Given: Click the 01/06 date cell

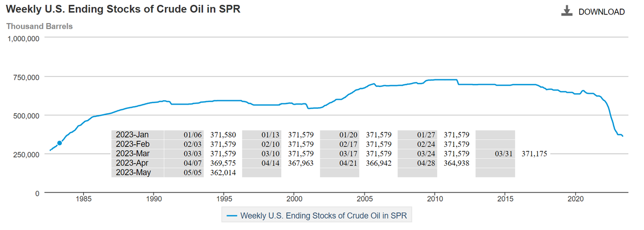Looking at the screenshot, I should click(x=193, y=135).
